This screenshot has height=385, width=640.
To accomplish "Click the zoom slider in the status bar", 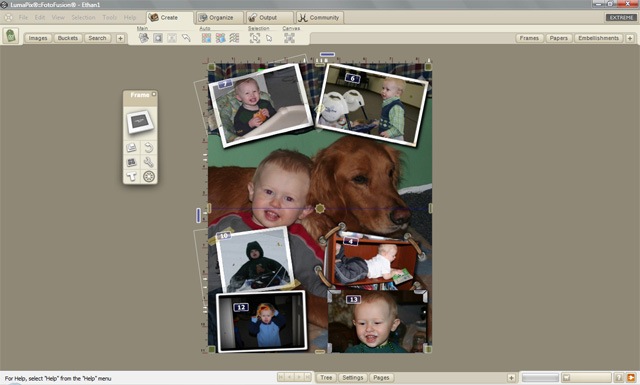I will pyautogui.click(x=540, y=378).
